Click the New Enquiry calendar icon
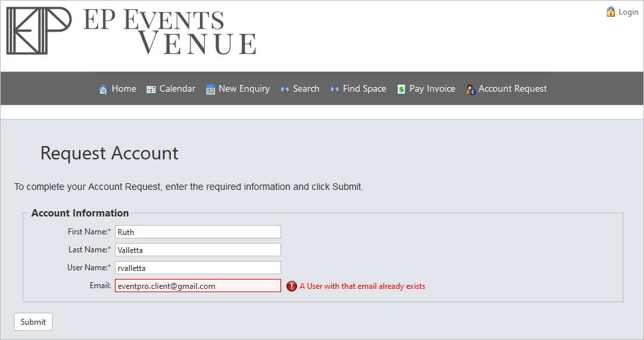This screenshot has width=644, height=340. pos(210,89)
